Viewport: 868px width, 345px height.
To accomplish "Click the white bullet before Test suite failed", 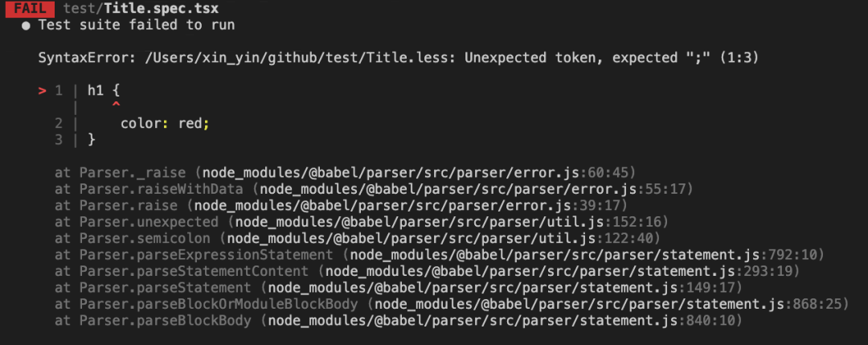I will (x=27, y=25).
